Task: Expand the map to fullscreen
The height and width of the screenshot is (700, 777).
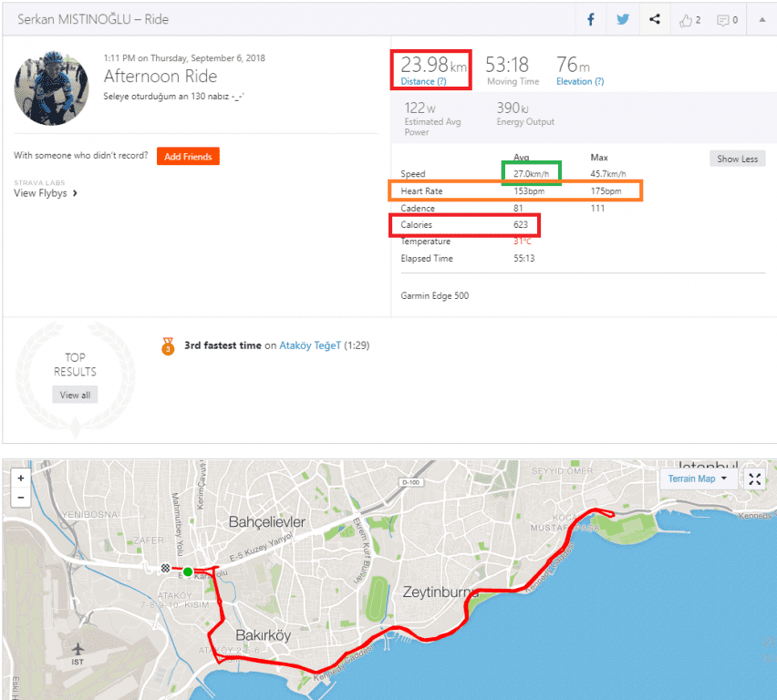Action: click(754, 479)
